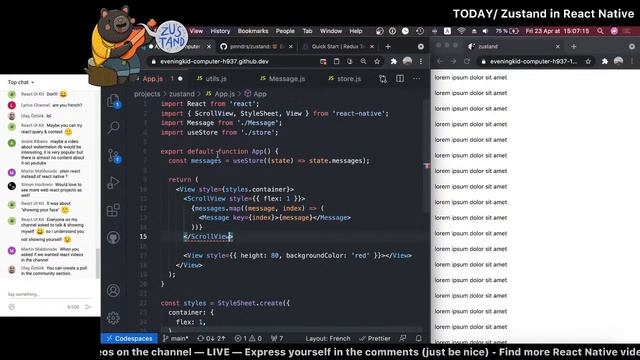Open Extensions puzzle icon in left browser
Screen dimensions: 640x360
393,61
